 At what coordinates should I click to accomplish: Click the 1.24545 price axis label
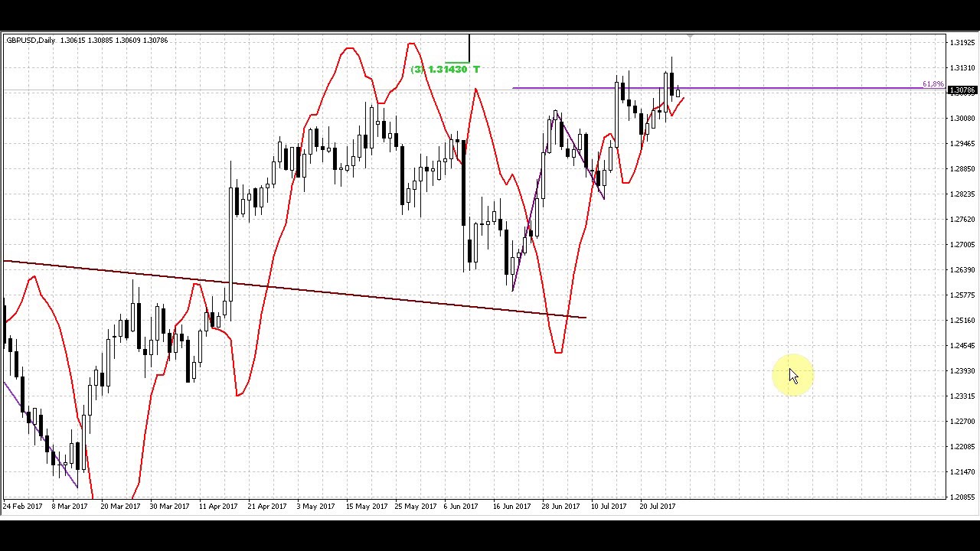[x=962, y=346]
